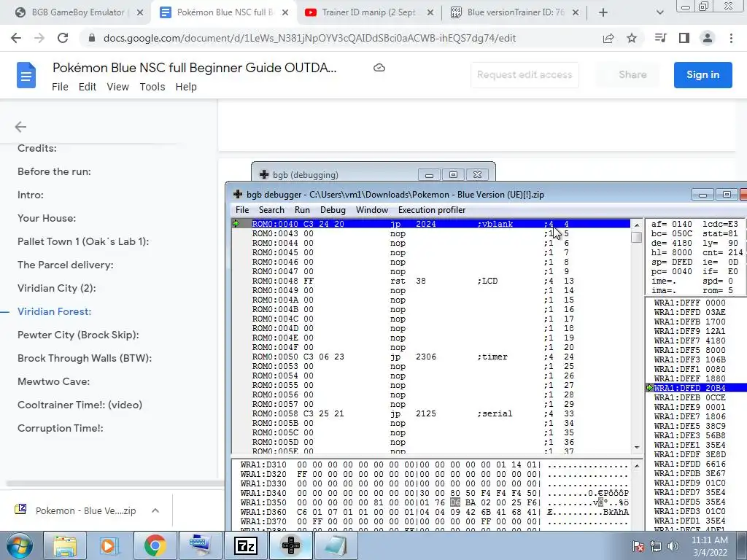The width and height of the screenshot is (747, 560).
Task: Open the Docs View menu
Action: click(x=117, y=87)
